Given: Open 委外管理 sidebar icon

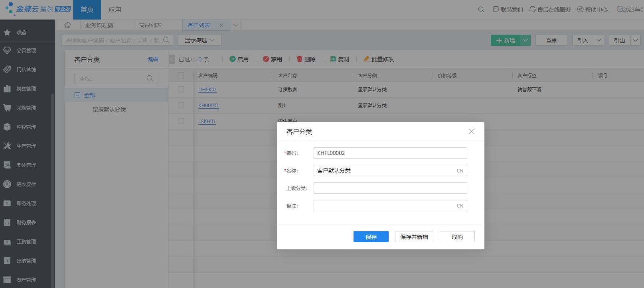Looking at the screenshot, I should pyautogui.click(x=7, y=165).
